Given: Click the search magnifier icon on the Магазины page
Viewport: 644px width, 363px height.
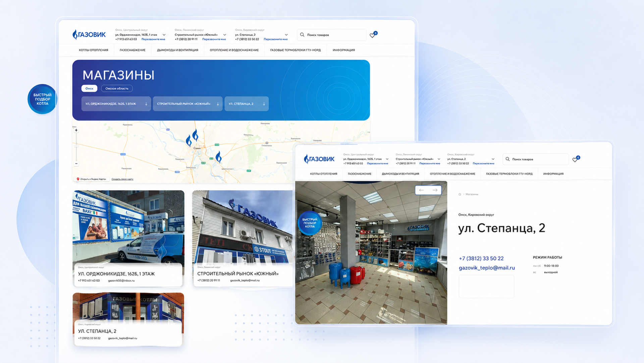Looking at the screenshot, I should 302,35.
